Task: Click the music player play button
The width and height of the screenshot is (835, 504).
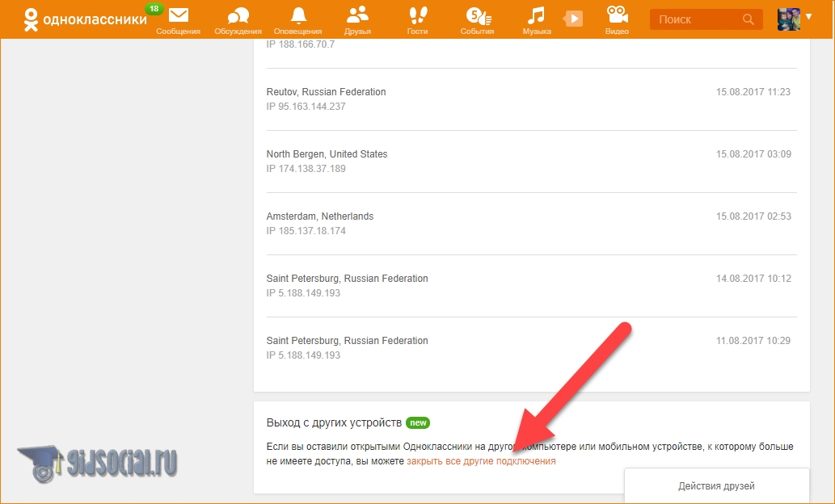Action: tap(573, 18)
